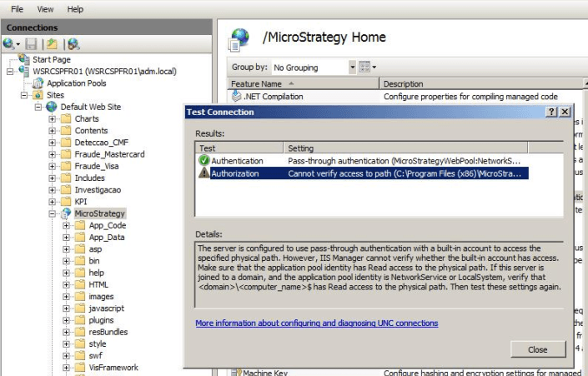Click the MicroStrategy Home page globe icon
The width and height of the screenshot is (588, 376).
(x=239, y=39)
